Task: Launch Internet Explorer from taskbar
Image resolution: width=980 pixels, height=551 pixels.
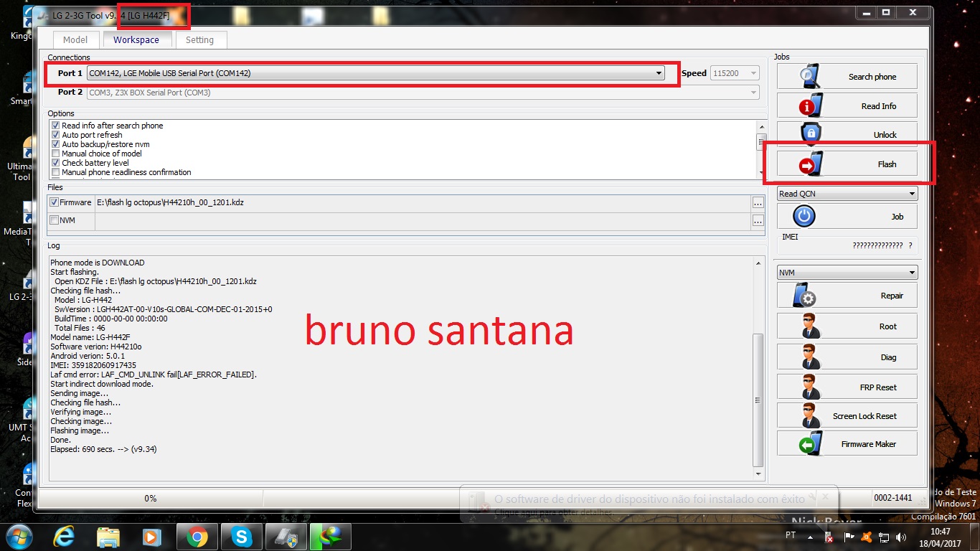Action: coord(65,536)
